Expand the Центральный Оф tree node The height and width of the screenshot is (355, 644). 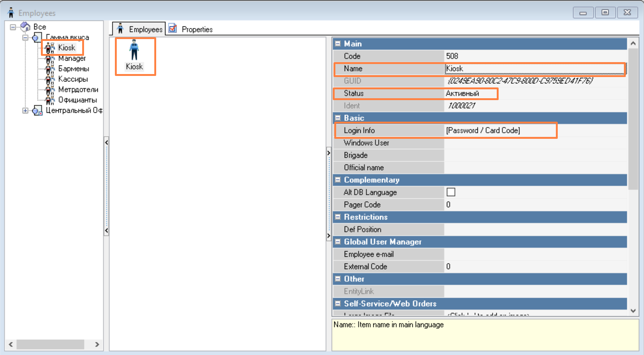(25, 111)
